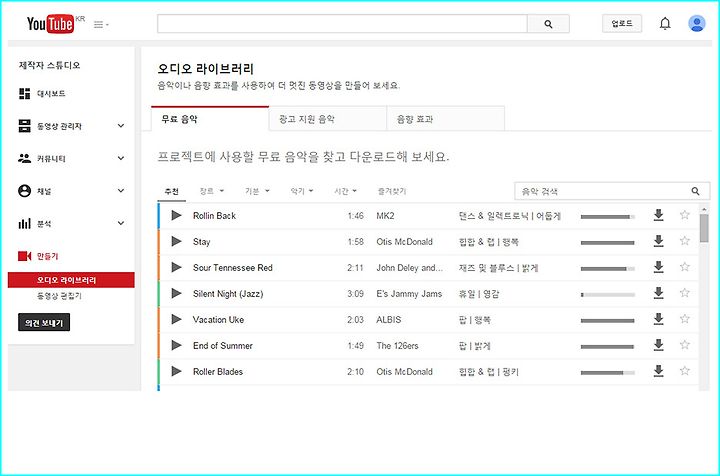Screen dimensions: 720x476
Task: Click the 만들기 camera icon
Action: tap(24, 256)
